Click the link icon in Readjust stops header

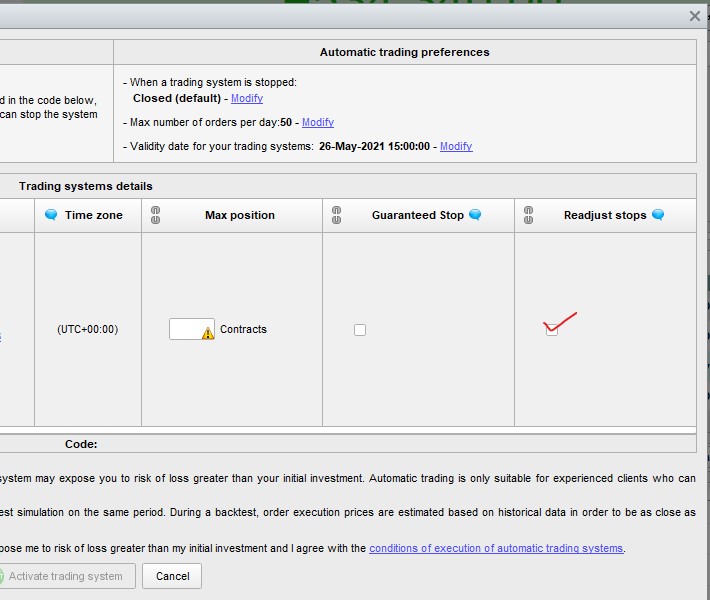(528, 215)
